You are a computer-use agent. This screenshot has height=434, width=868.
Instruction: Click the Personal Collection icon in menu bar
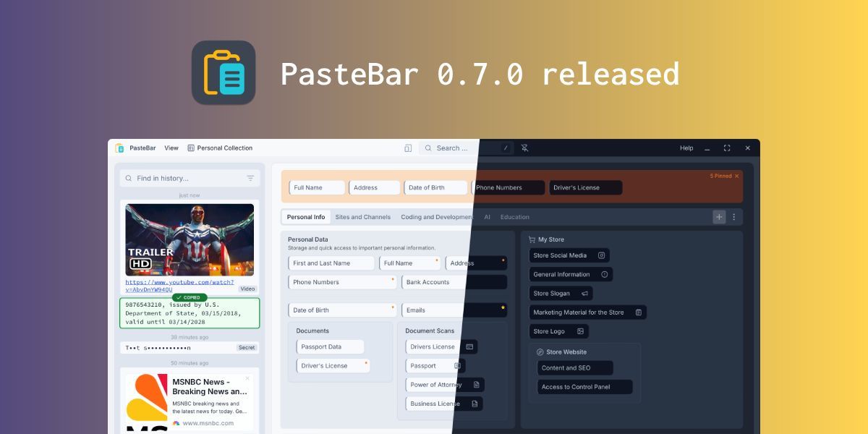191,148
